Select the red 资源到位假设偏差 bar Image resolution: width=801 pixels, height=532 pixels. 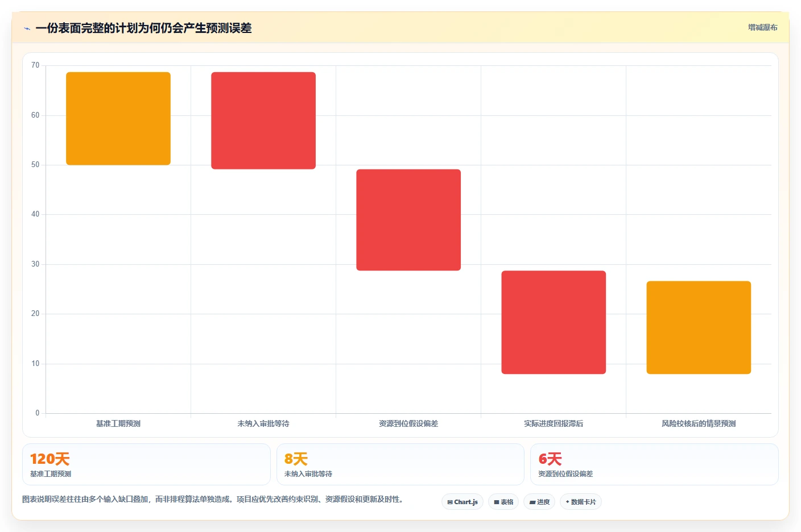pyautogui.click(x=408, y=220)
